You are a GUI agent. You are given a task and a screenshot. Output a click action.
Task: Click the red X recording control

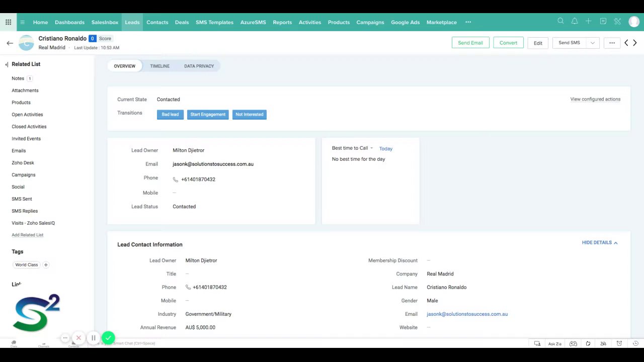[78, 338]
